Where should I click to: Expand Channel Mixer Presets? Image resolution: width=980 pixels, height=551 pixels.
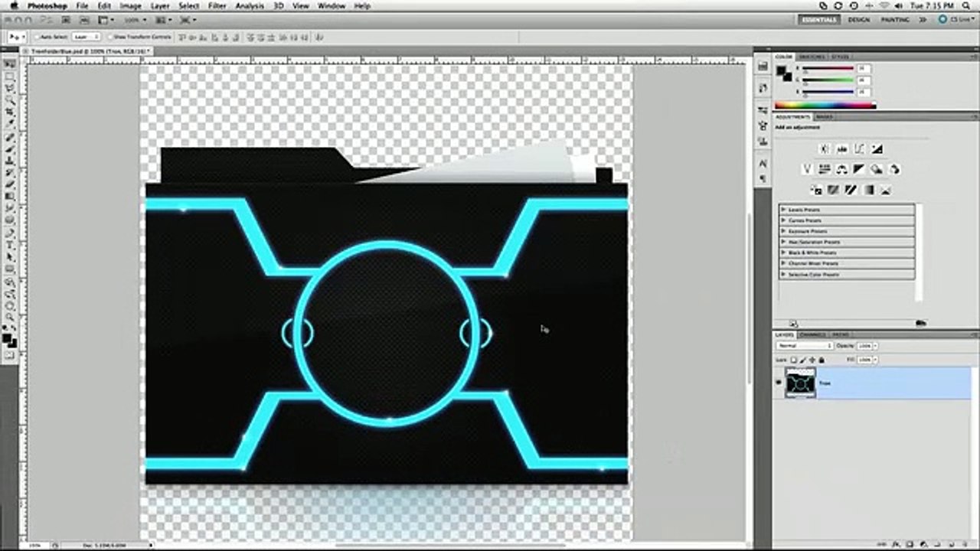pyautogui.click(x=783, y=263)
